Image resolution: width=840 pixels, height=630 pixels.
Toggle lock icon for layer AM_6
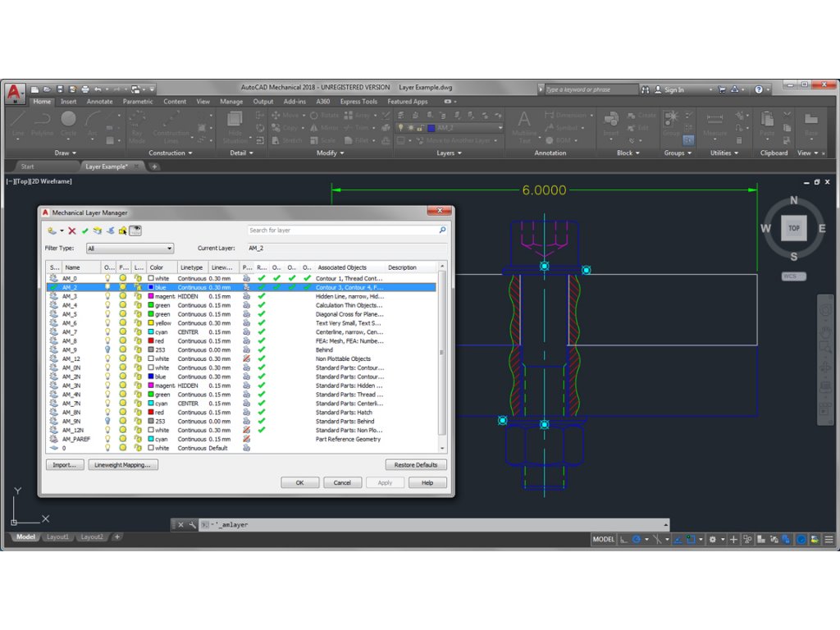click(x=138, y=323)
